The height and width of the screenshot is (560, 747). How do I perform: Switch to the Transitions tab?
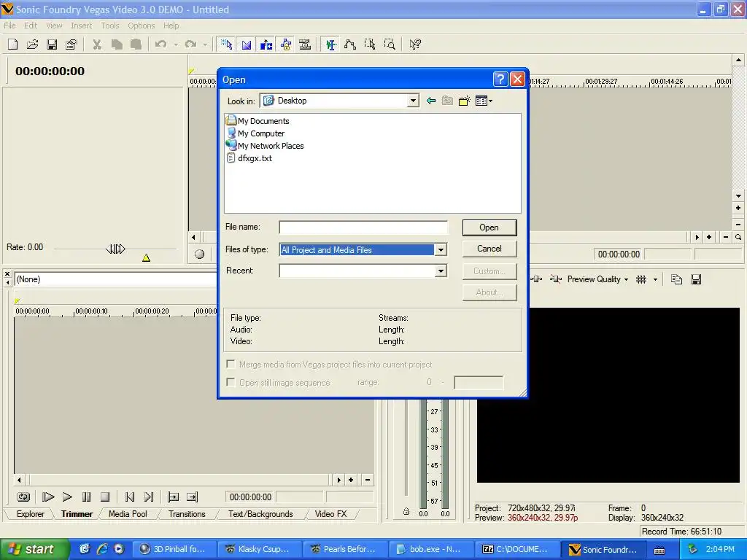(x=187, y=514)
